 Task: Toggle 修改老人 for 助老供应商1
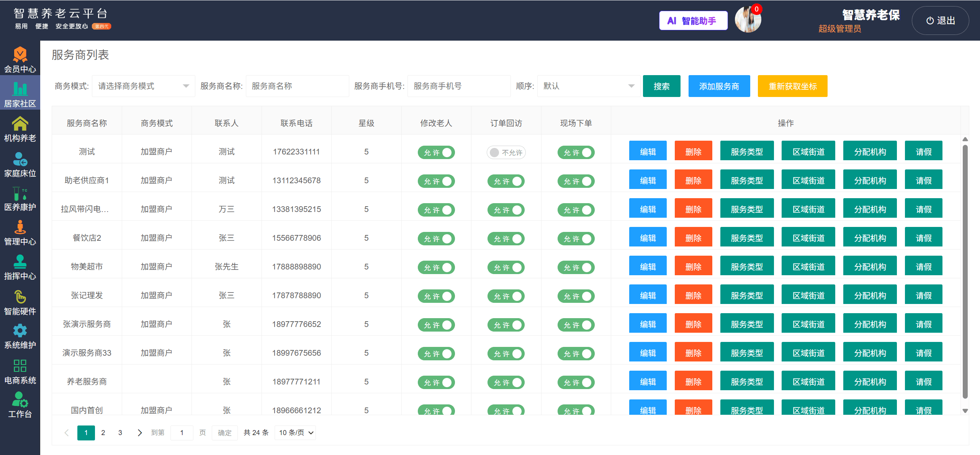(x=436, y=181)
